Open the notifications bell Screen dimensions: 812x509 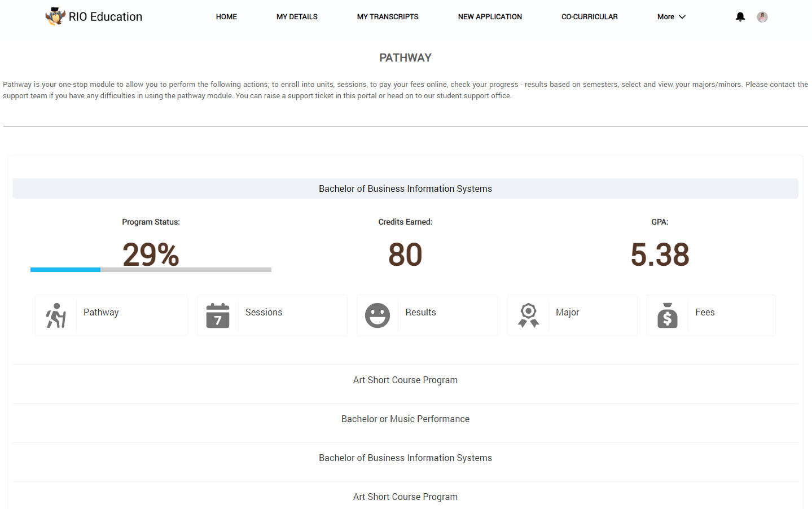(740, 17)
